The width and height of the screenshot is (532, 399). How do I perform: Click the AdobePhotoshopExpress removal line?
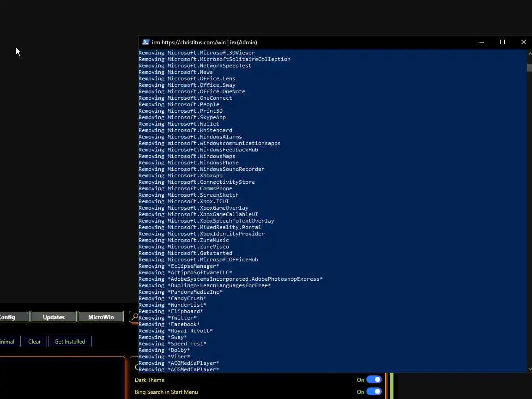(230, 279)
